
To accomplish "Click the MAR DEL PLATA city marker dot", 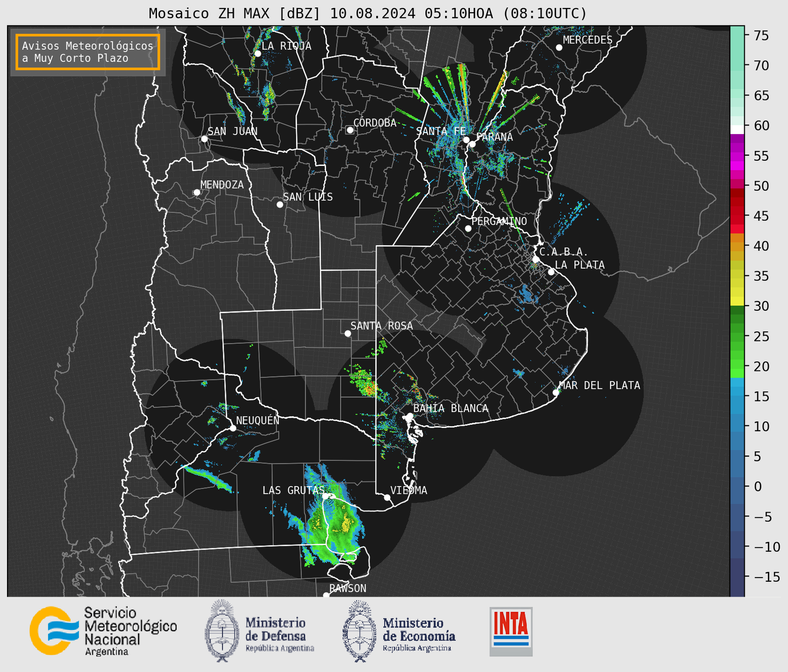I will point(556,393).
